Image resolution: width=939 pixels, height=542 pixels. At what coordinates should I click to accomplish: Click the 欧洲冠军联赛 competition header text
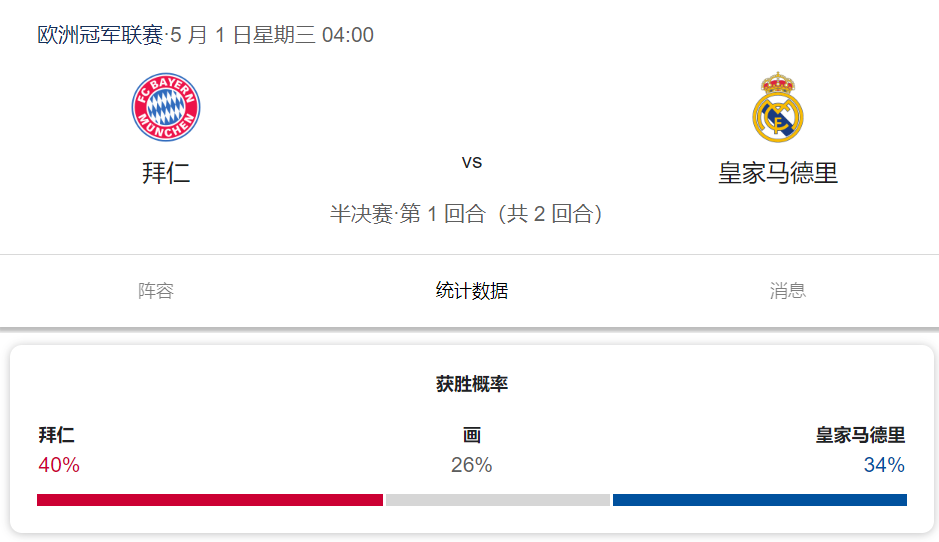(100, 35)
